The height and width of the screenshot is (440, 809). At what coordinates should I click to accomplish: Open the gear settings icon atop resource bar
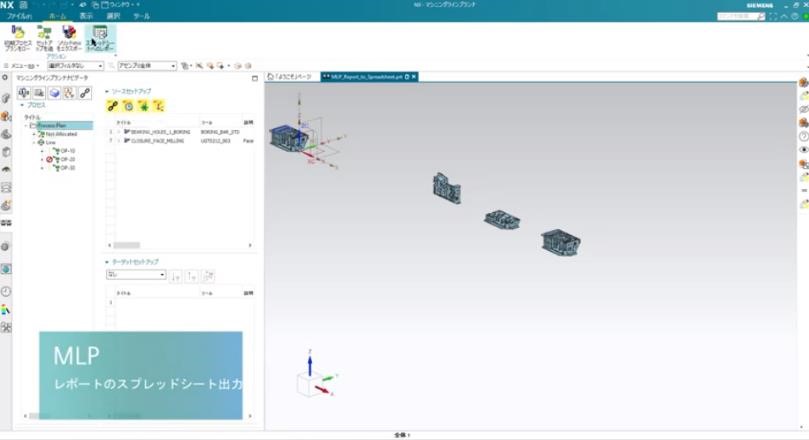5,77
